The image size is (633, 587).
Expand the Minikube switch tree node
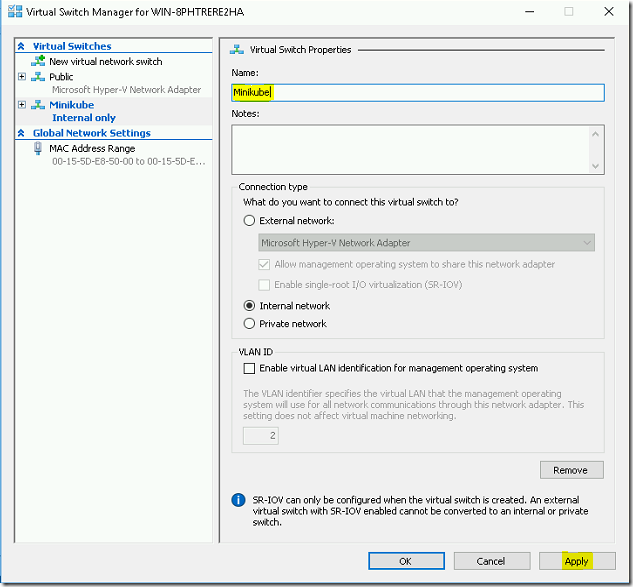click(x=22, y=105)
